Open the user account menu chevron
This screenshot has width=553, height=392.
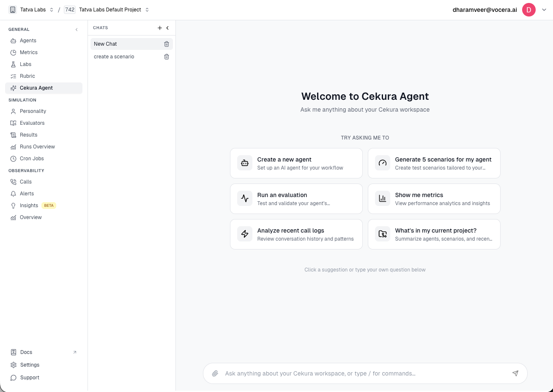pos(544,10)
